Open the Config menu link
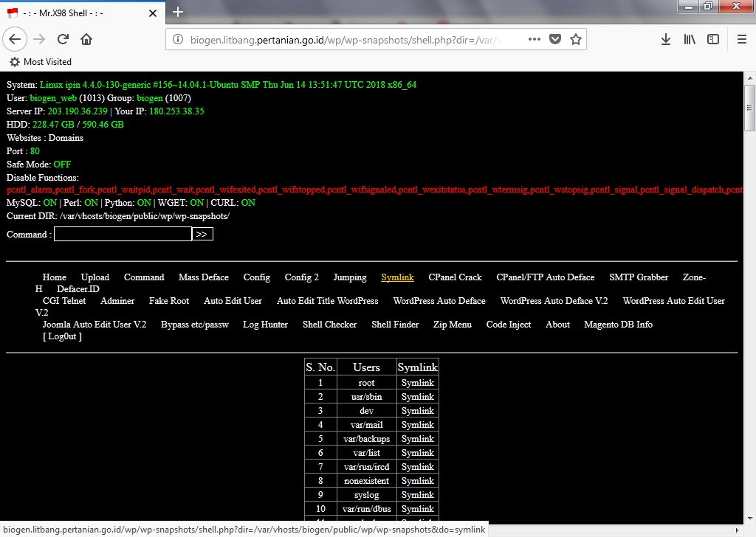The width and height of the screenshot is (756, 537). pos(256,277)
